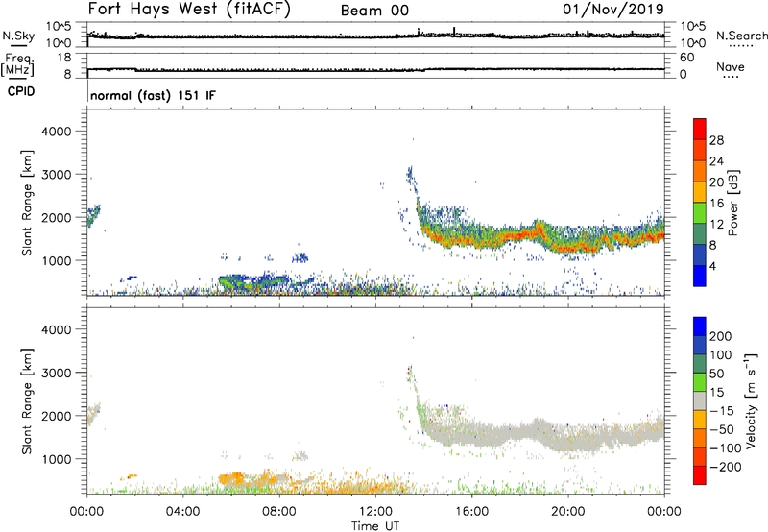Click the '08:00' time axis tick label
Screen dimensions: 768x532
tap(279, 512)
